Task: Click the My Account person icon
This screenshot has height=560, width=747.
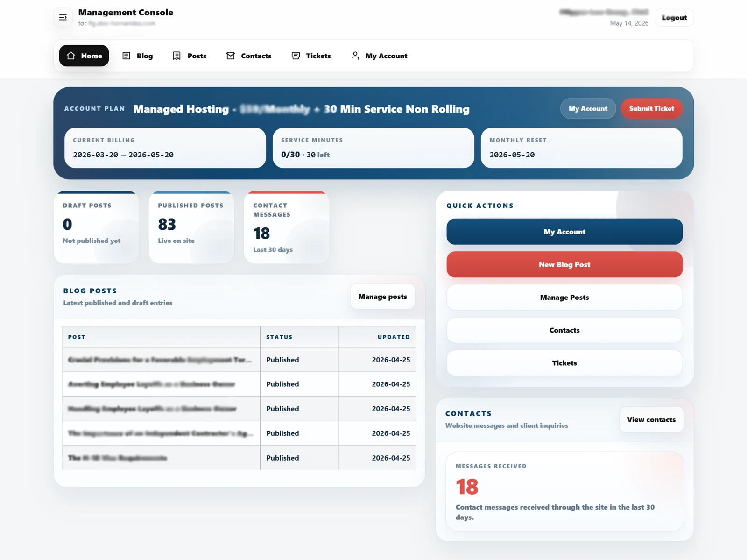Action: pos(355,56)
